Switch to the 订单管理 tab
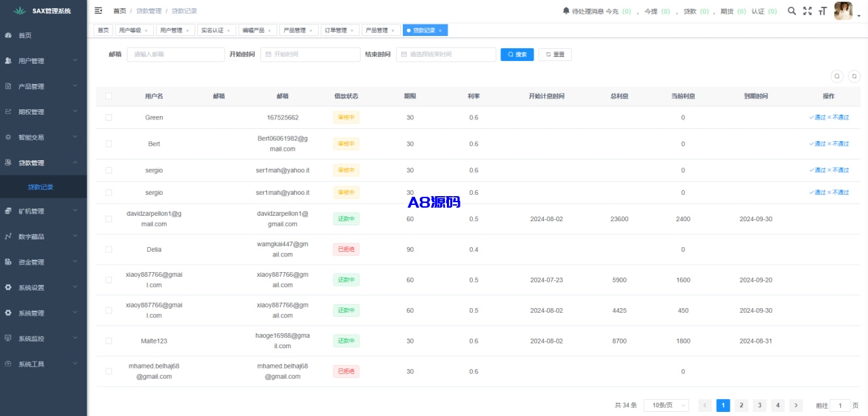Image resolution: width=868 pixels, height=416 pixels. [339, 31]
